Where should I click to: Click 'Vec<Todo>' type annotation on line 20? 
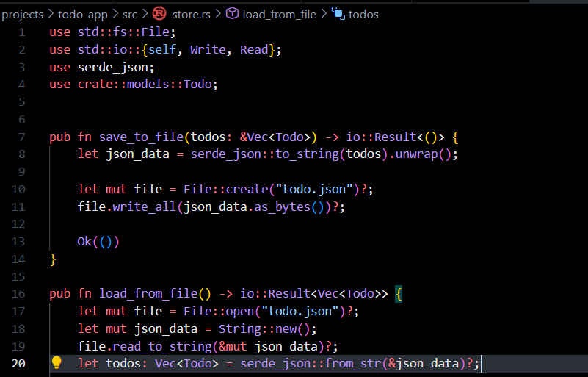point(186,364)
